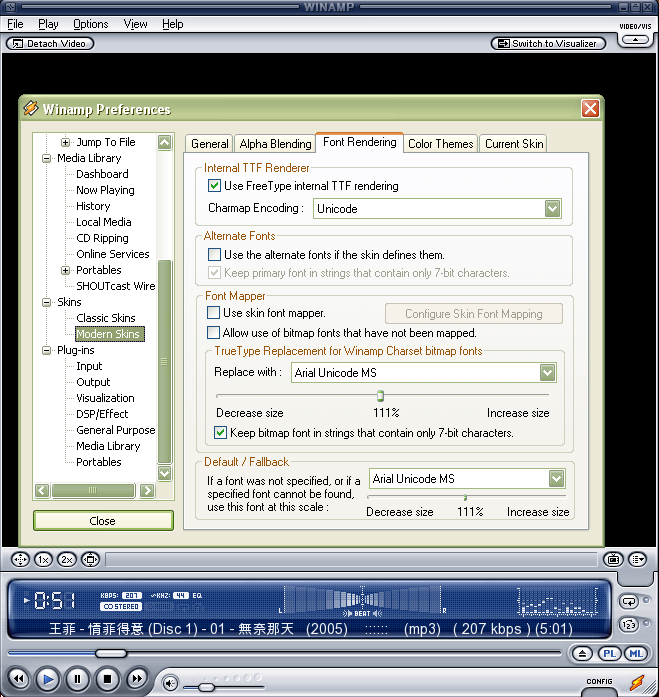
Task: Switch to the Alpha Blending tab
Action: [276, 144]
